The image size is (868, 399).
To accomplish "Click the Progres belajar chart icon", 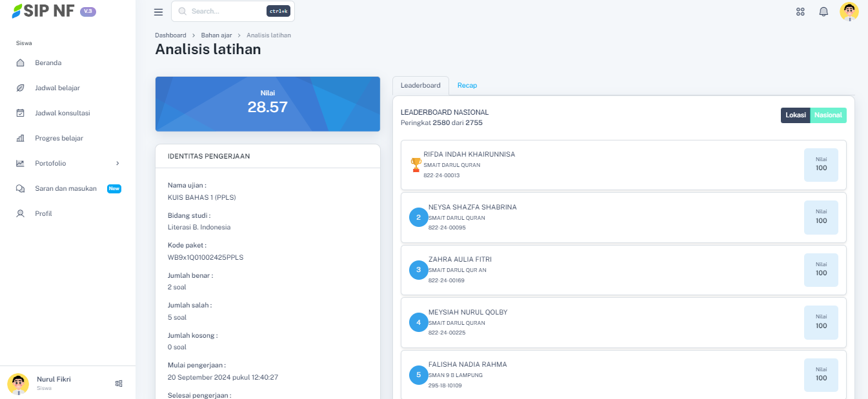I will click(20, 139).
